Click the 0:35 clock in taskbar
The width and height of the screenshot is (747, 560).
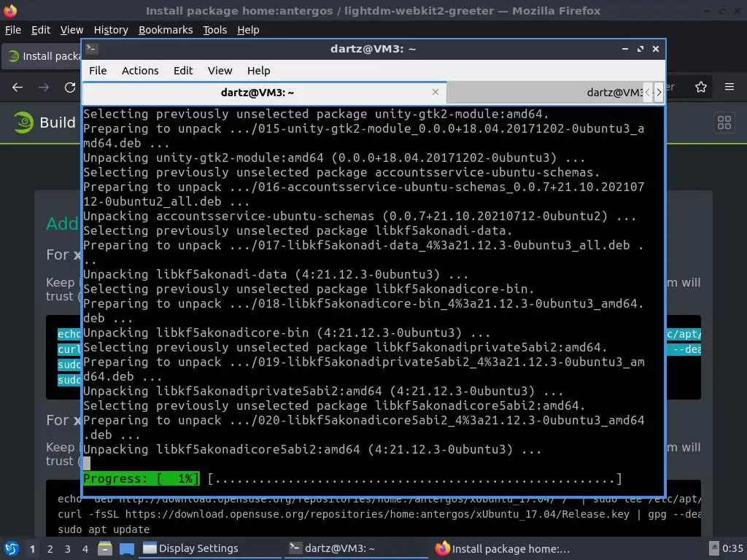[x=732, y=548]
